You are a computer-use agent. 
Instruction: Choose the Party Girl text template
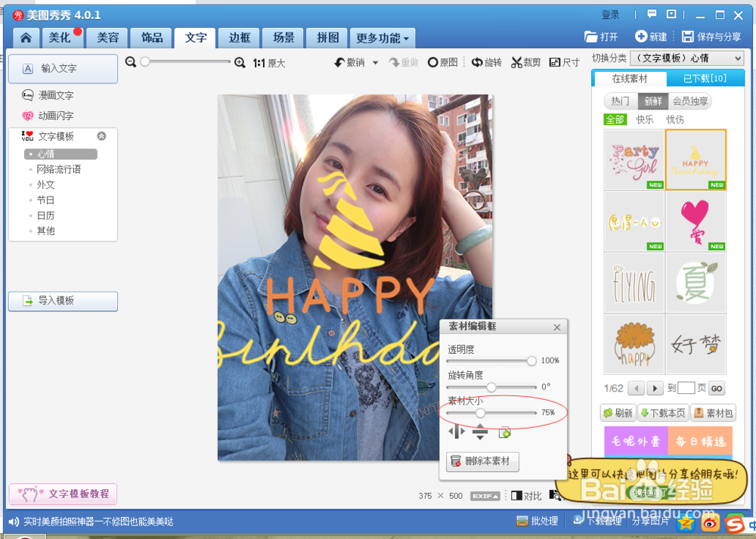[x=634, y=160]
